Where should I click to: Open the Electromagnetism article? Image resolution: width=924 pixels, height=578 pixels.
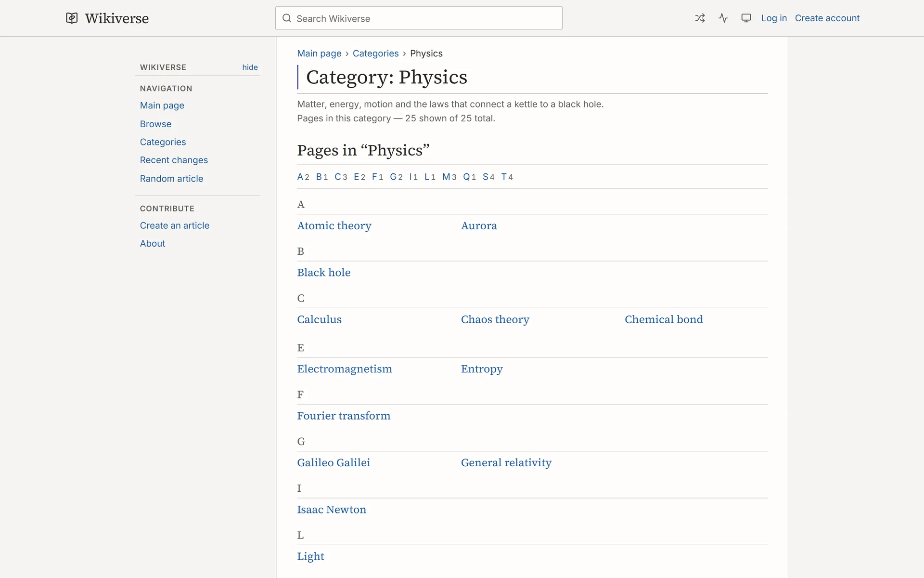point(345,369)
